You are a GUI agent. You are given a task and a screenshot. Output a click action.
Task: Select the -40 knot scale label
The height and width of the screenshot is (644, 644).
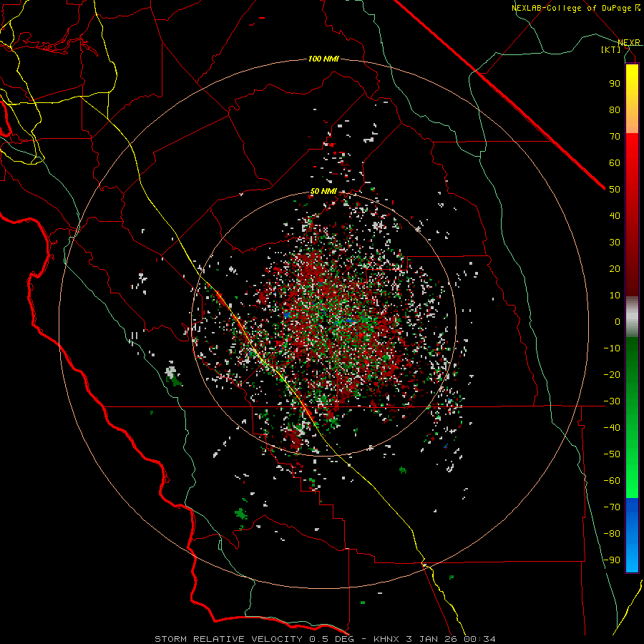pos(612,428)
